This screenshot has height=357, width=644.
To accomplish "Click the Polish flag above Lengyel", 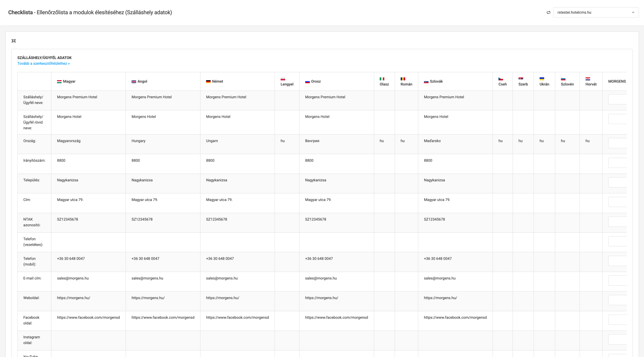I will click(x=283, y=79).
